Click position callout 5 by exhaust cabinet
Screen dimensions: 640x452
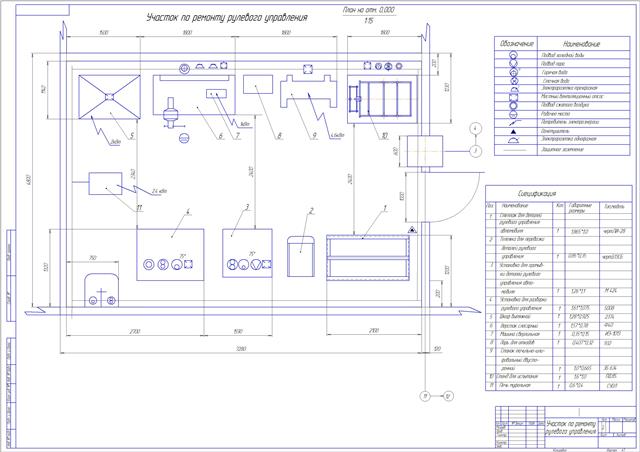tap(132, 136)
